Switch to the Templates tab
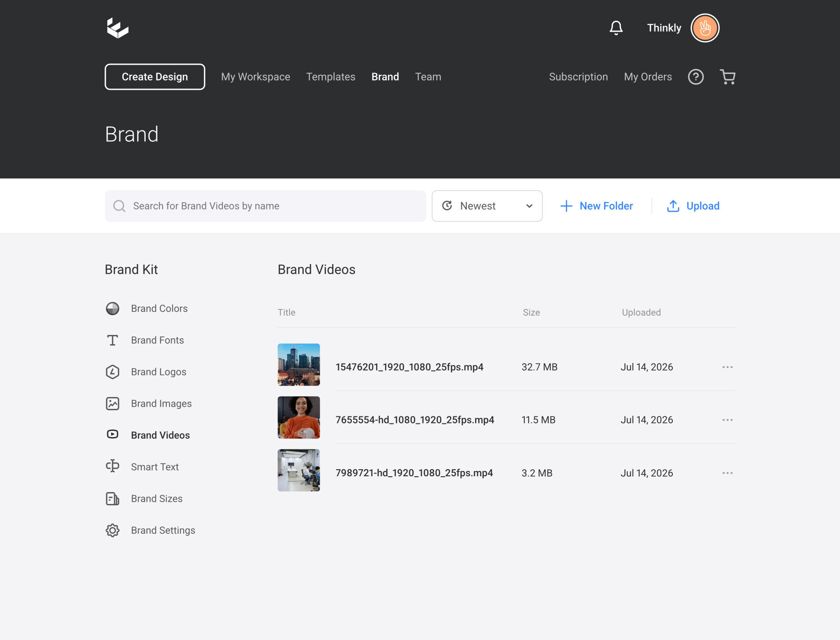 pyautogui.click(x=331, y=77)
